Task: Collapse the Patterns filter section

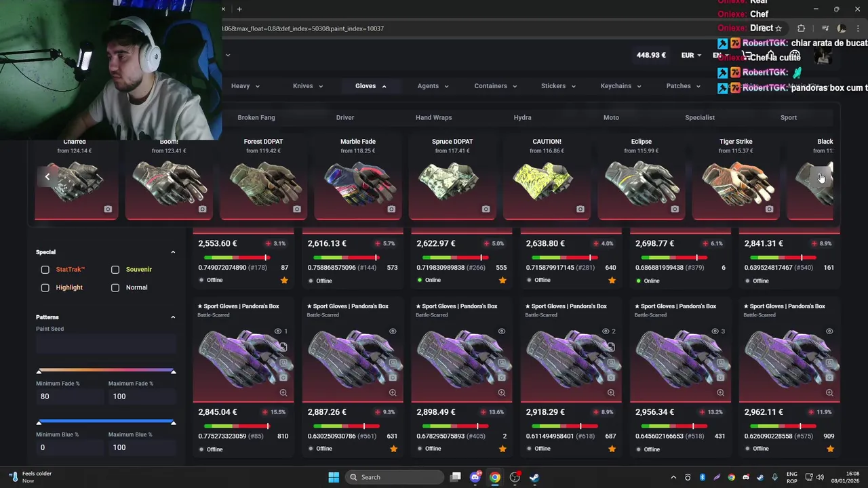Action: pyautogui.click(x=173, y=317)
